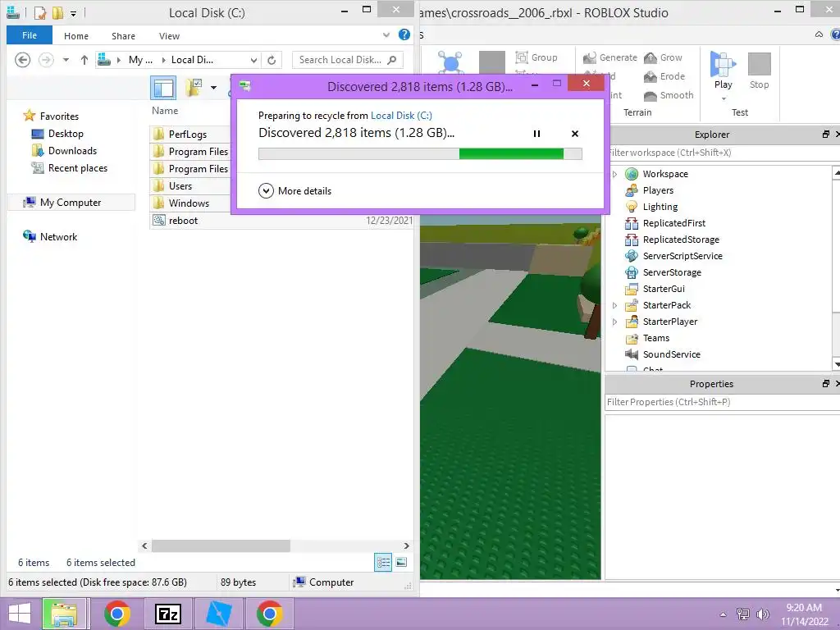The image size is (840, 630).
Task: Click the Filter Properties field
Action: click(x=722, y=402)
